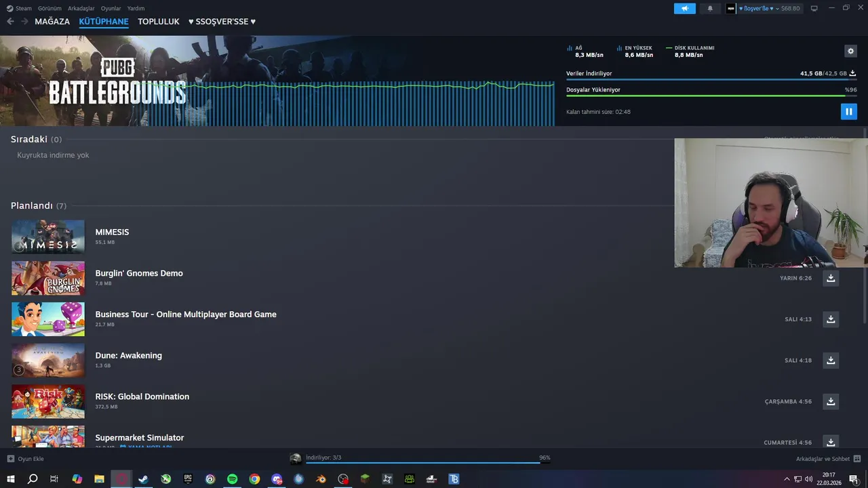Click the Dosyalar Yükleniyor progress bar
Viewport: 868px width, 488px height.
point(711,96)
